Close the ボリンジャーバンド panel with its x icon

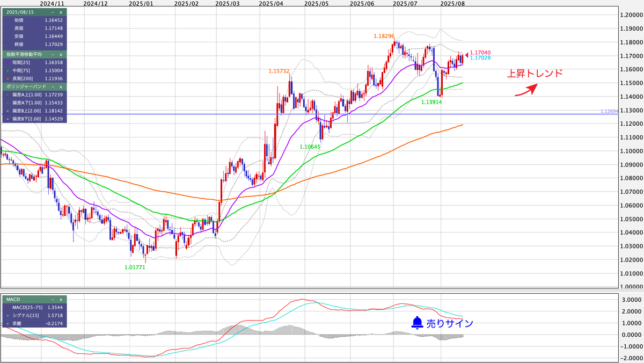(60, 86)
